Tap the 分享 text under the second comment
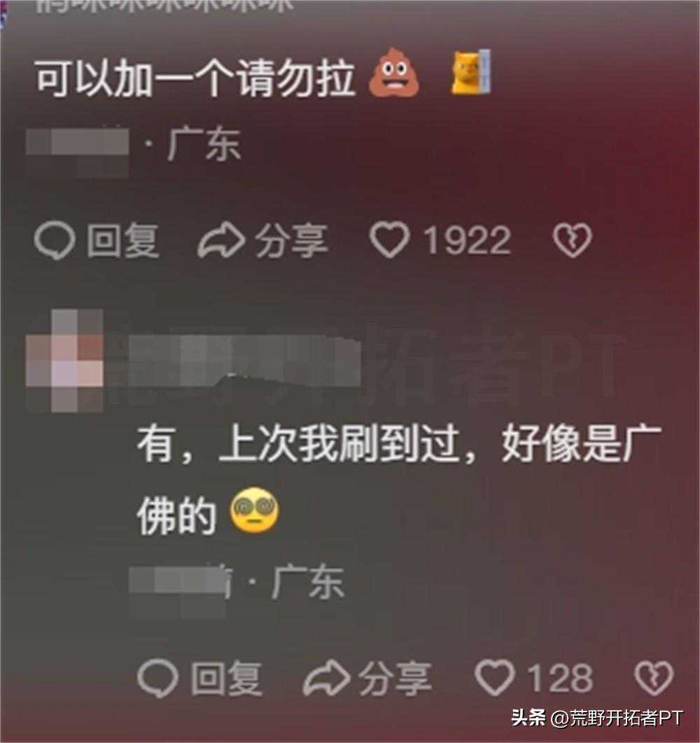The width and height of the screenshot is (700, 743). click(395, 678)
